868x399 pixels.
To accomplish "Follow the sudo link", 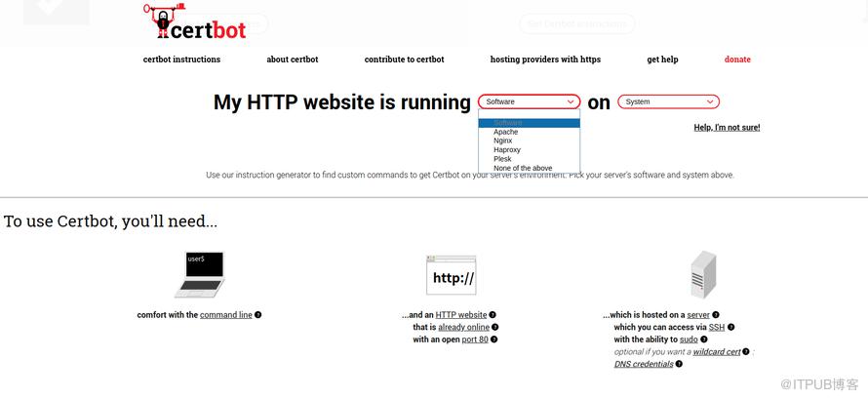I will point(690,339).
